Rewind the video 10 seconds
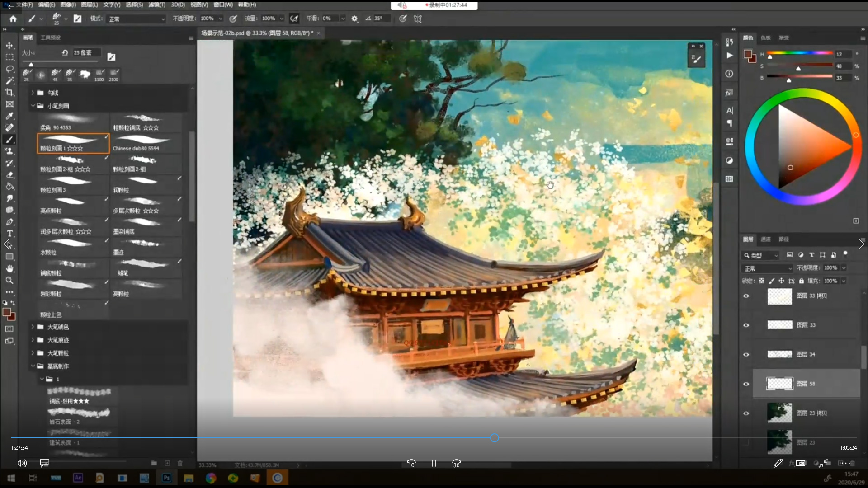The image size is (868, 488). point(411,464)
